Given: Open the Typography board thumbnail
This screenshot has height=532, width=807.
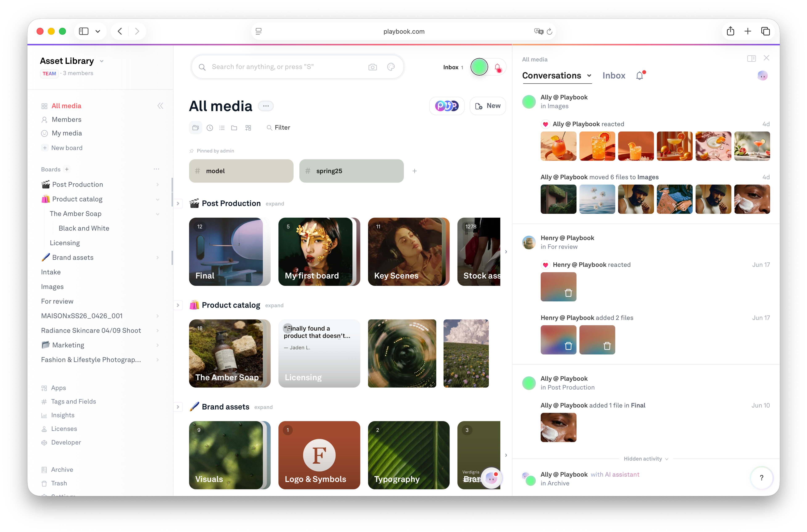Looking at the screenshot, I should click(408, 455).
